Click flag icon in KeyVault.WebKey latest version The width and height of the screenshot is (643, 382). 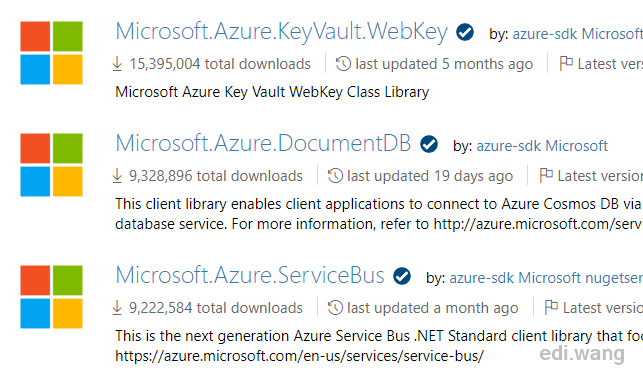566,63
